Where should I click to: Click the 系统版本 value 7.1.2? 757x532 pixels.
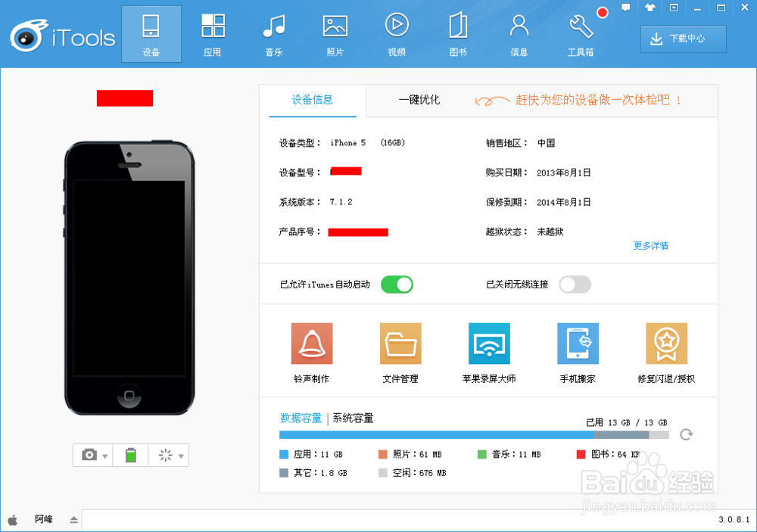click(x=341, y=202)
